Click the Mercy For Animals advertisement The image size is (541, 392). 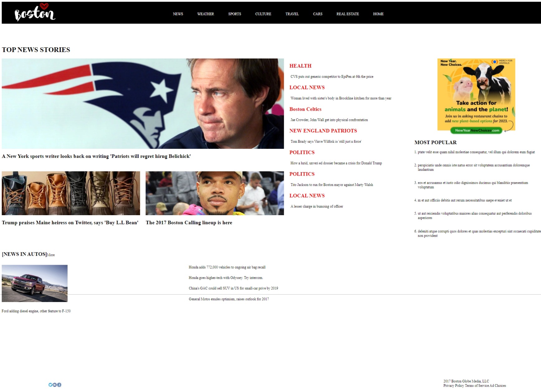point(476,96)
